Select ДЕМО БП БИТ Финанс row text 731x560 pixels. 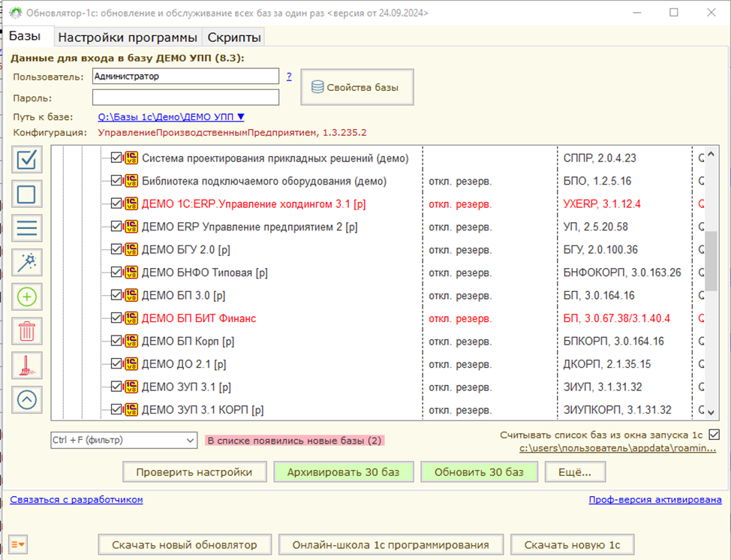[x=199, y=318]
